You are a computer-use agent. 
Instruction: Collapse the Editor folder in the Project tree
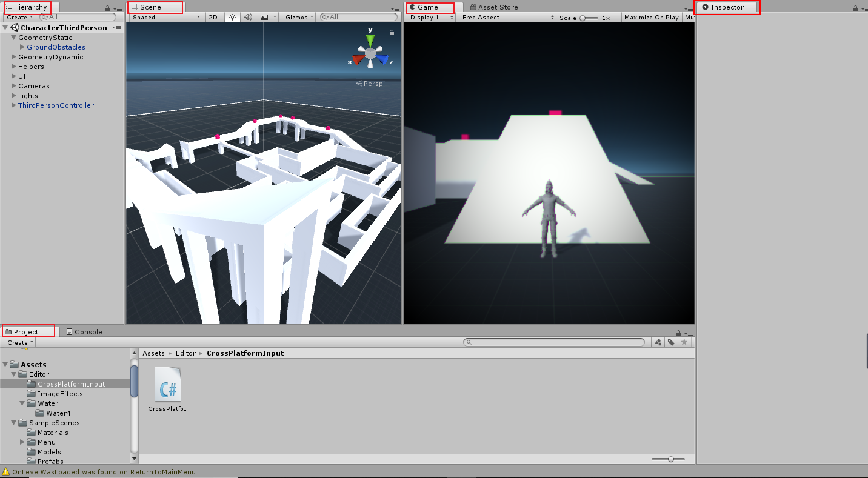click(x=14, y=374)
